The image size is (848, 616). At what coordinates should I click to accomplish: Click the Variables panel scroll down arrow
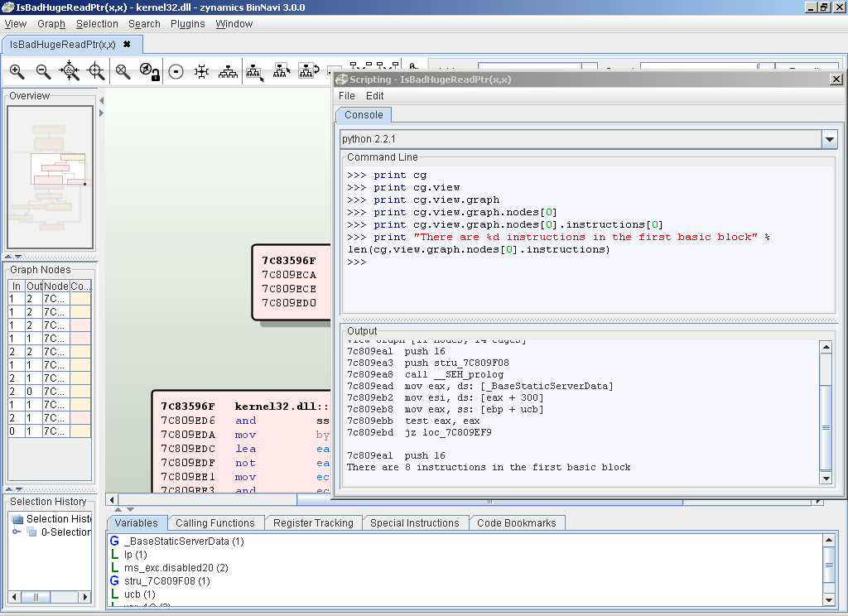(829, 599)
